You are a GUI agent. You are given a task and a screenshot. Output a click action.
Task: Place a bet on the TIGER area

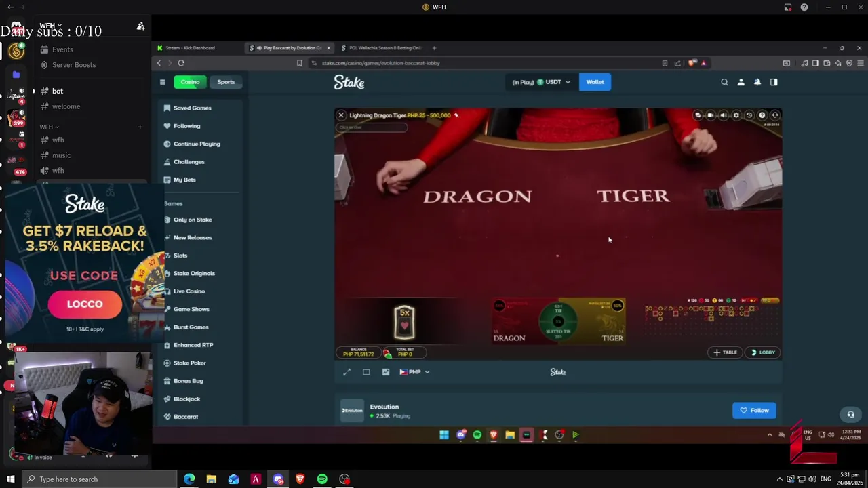click(x=604, y=322)
